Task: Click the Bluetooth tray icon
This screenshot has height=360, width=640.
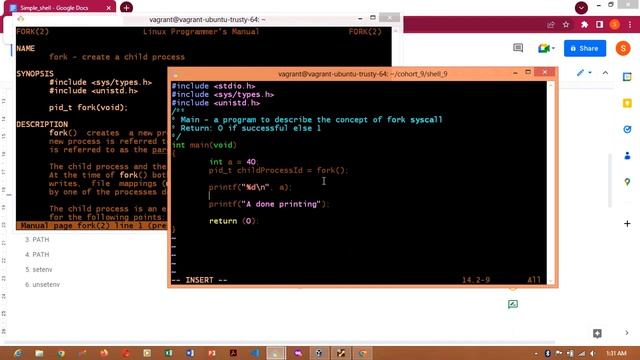Action: [x=547, y=353]
